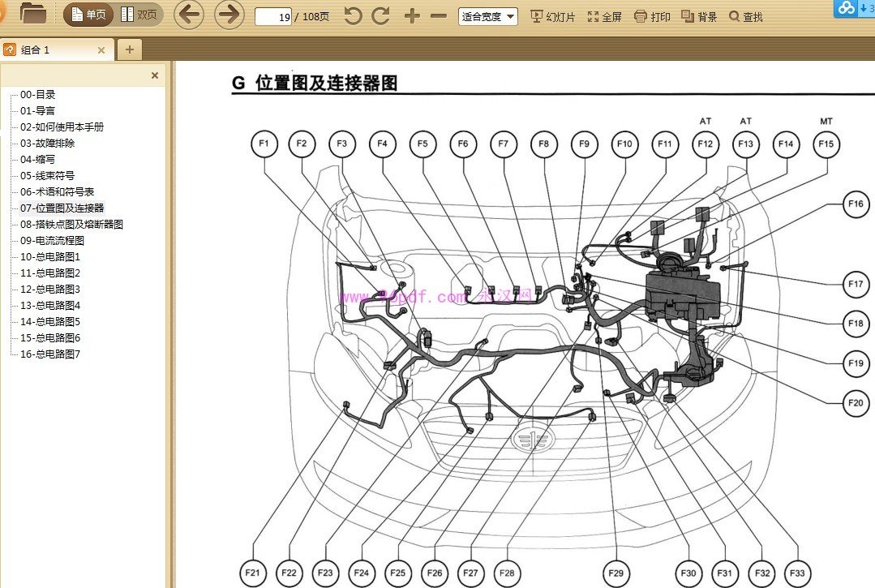875x588 pixels.
Task: Open bookmark 14-总电路图5
Action: [x=50, y=321]
